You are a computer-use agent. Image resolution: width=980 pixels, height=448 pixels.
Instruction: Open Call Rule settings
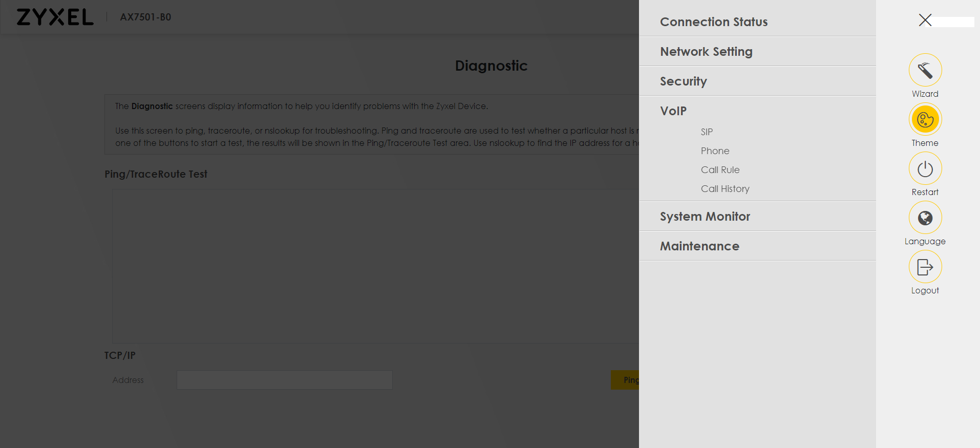click(x=720, y=170)
